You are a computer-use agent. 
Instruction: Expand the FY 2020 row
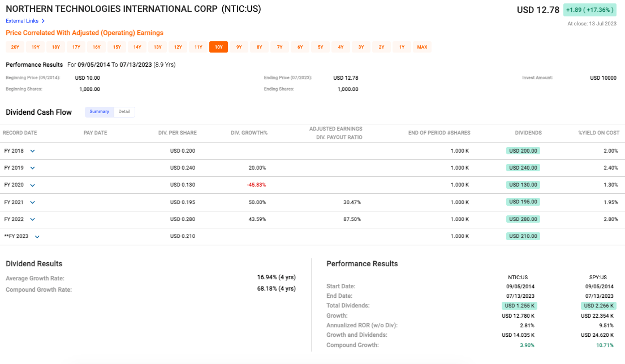pos(33,185)
